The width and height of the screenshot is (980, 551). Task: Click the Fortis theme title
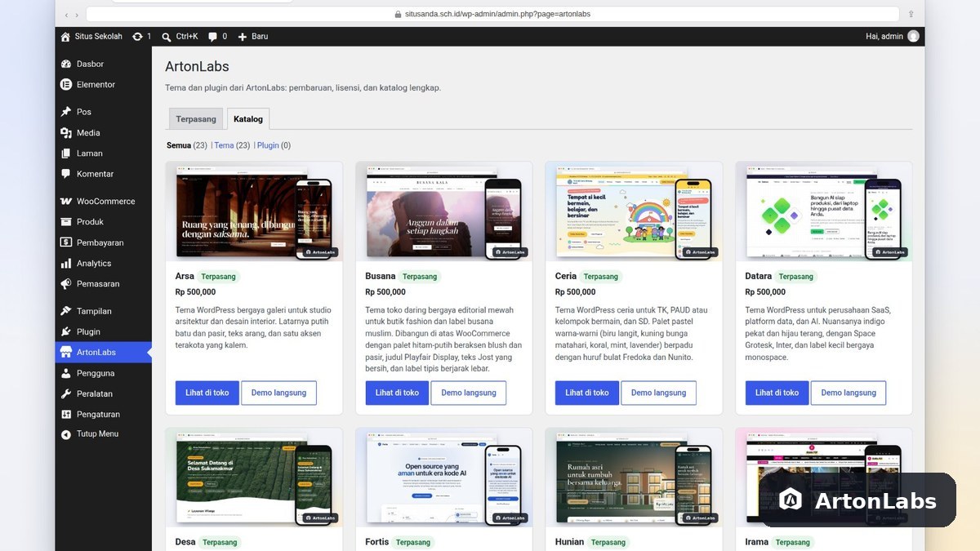pos(377,542)
